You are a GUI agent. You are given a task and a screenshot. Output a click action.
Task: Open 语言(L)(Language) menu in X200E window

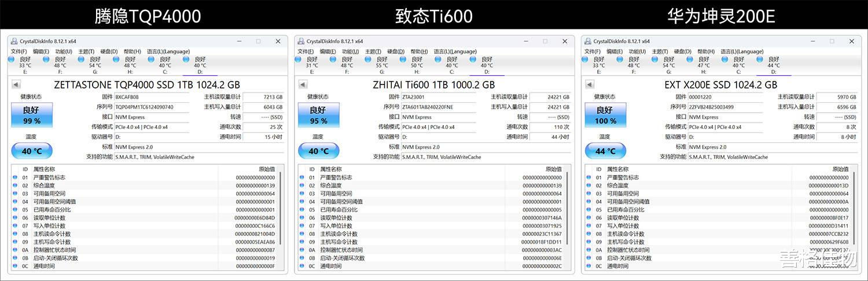coord(742,51)
